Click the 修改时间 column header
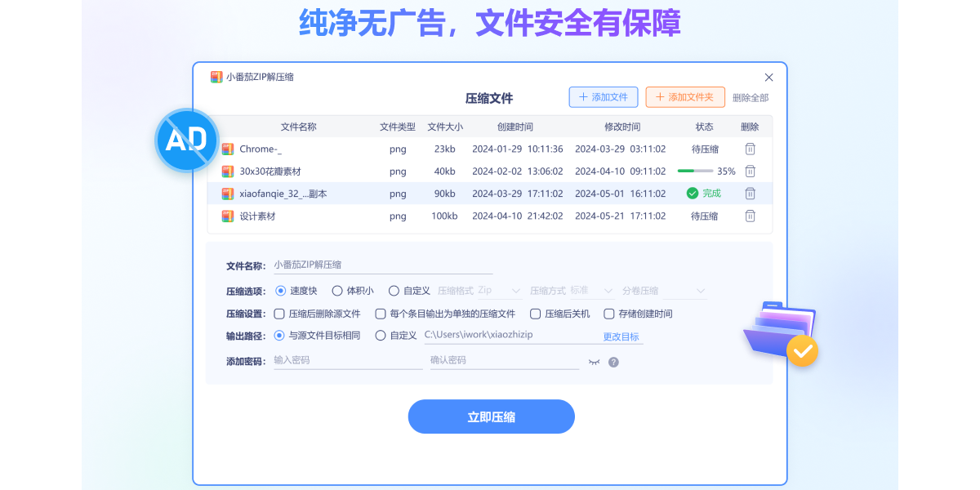 [622, 127]
